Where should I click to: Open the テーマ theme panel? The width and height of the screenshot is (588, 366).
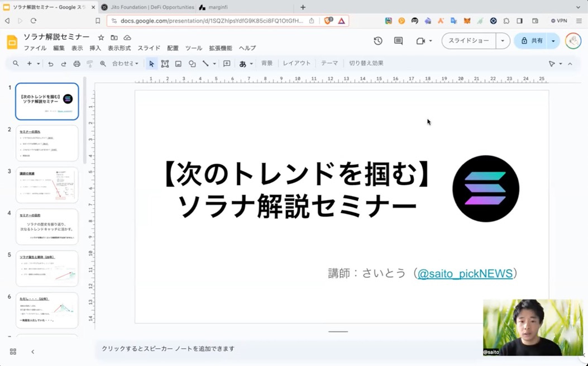[x=329, y=63]
